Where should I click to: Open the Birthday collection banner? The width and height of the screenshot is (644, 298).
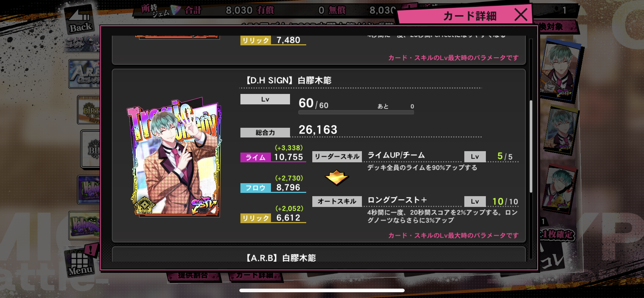(89, 110)
